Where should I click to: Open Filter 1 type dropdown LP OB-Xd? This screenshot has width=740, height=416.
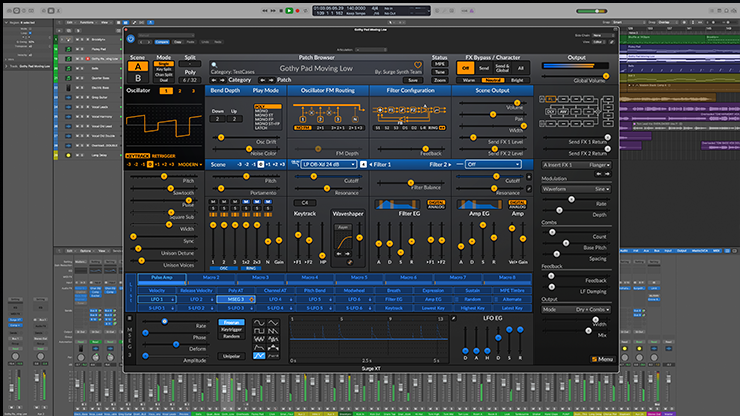point(328,164)
